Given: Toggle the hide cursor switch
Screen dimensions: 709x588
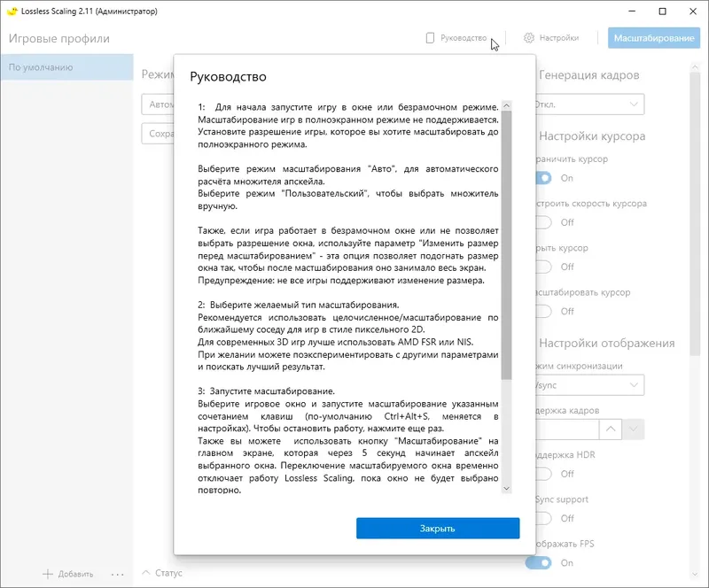Looking at the screenshot, I should [544, 267].
